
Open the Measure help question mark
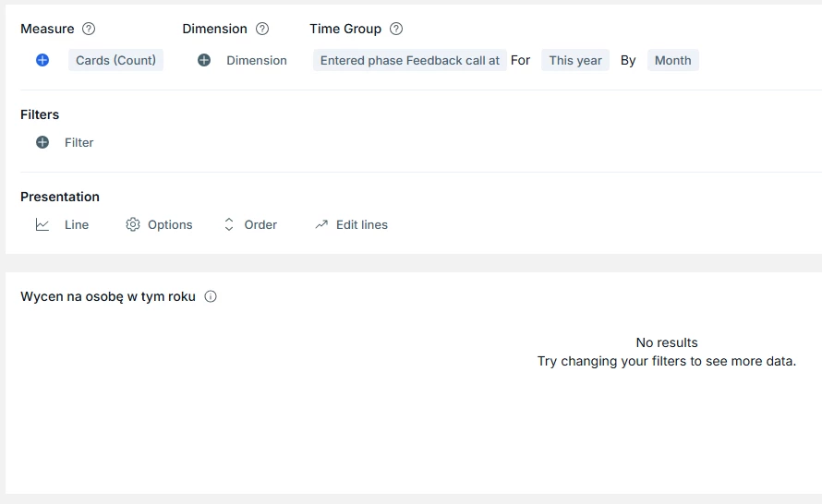click(x=89, y=29)
